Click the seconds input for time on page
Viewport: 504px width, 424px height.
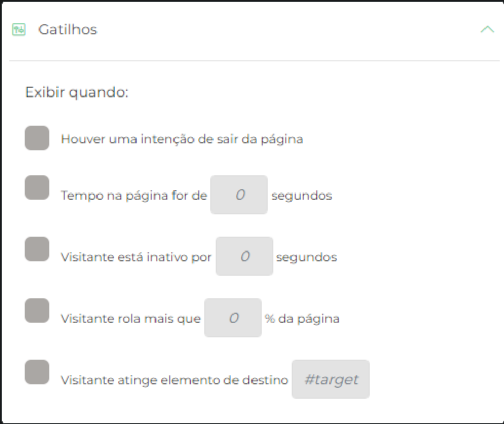click(x=239, y=195)
